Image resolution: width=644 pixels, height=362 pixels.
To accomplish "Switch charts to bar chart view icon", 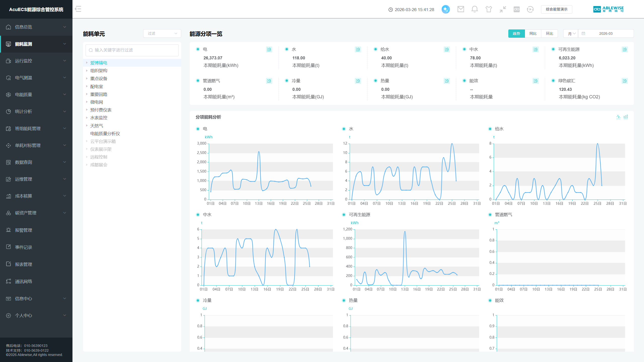I will (626, 117).
